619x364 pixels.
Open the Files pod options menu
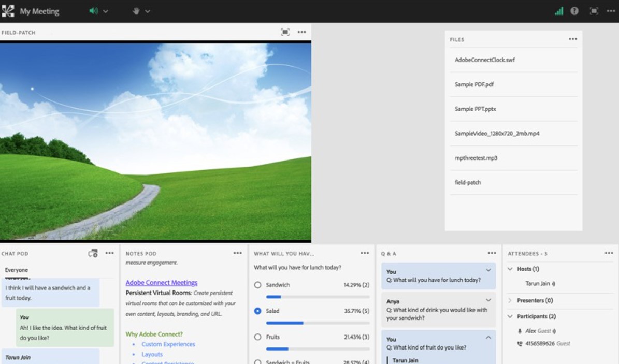pos(573,39)
